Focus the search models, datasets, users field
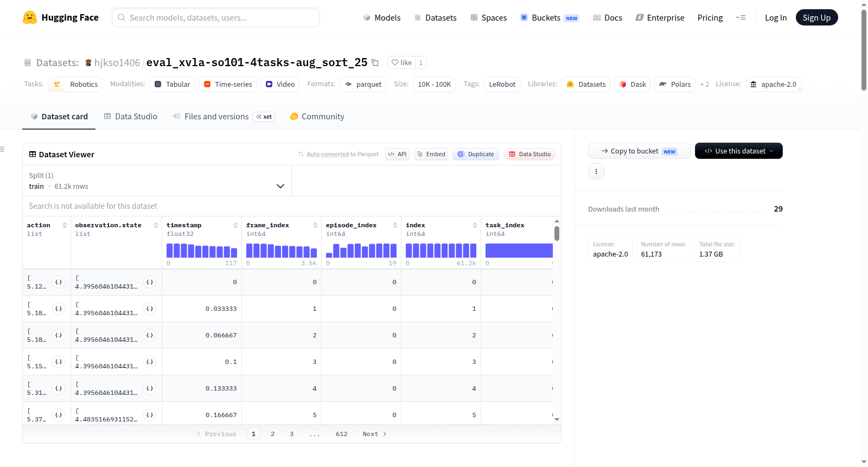The width and height of the screenshot is (868, 467). coord(216,17)
